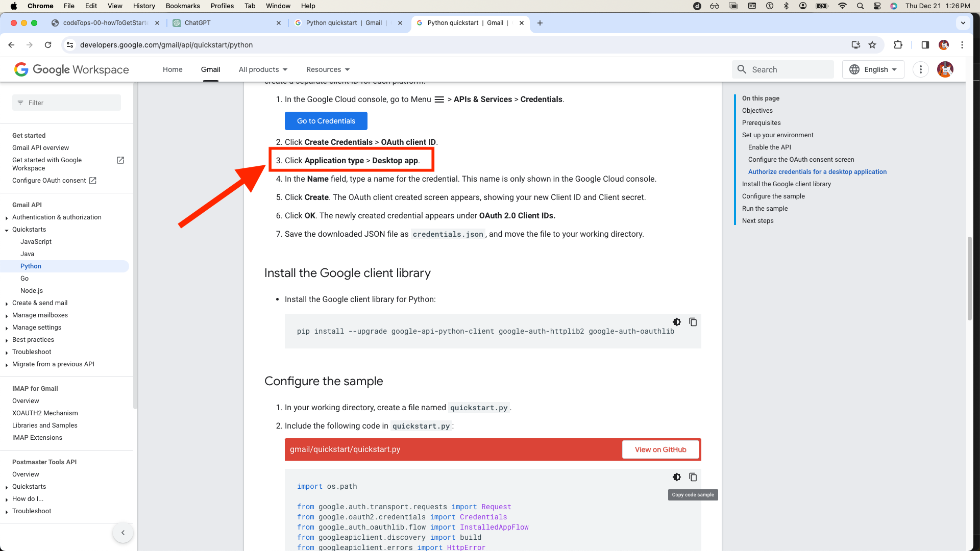Jump to Prerequisites in On this page
Screen dimensions: 980x551
(761, 123)
